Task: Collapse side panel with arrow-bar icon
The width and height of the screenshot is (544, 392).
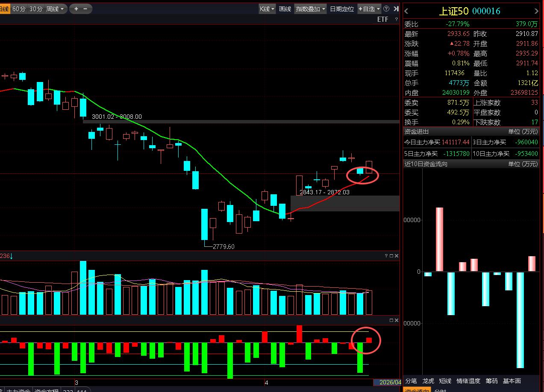Action: click(396, 9)
